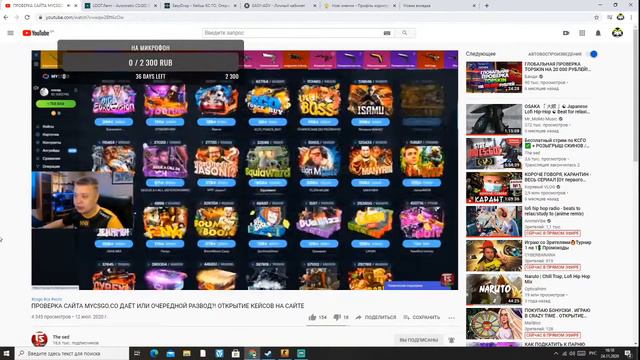This screenshot has height=360, width=640.
Task: Open recommended video ГЛОБАЛЬНАЯ ПРОВЕРКА TOPSKIN thumbnail
Action: coord(494,77)
